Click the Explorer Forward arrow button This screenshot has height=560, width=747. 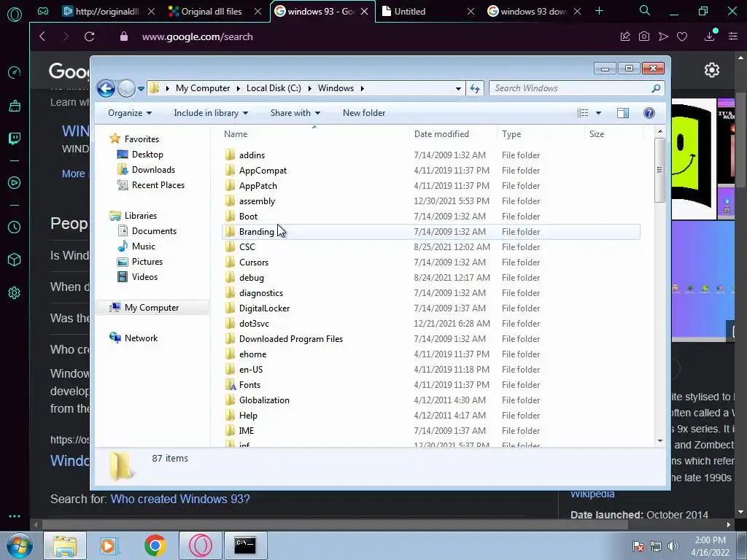pos(126,88)
